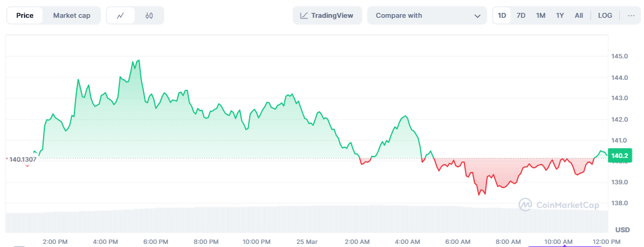Select the 7D time range tab
Viewport: 644px width, 247px height.
[x=521, y=15]
